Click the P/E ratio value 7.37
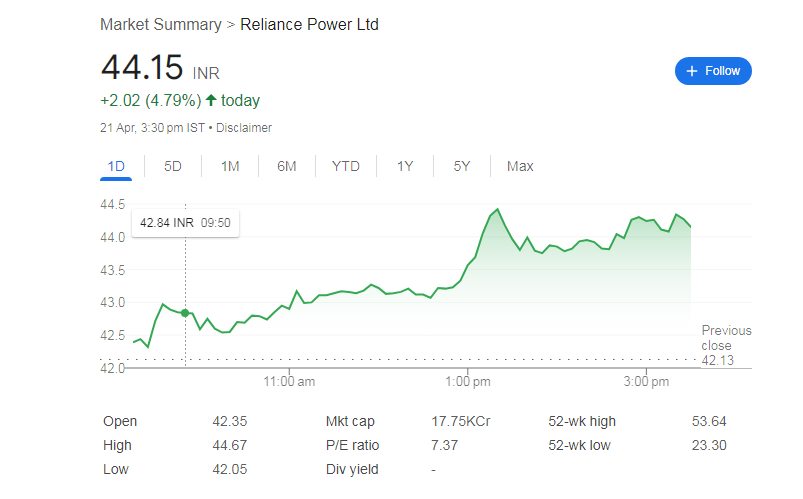Screen dimensions: 803x499 pos(445,445)
